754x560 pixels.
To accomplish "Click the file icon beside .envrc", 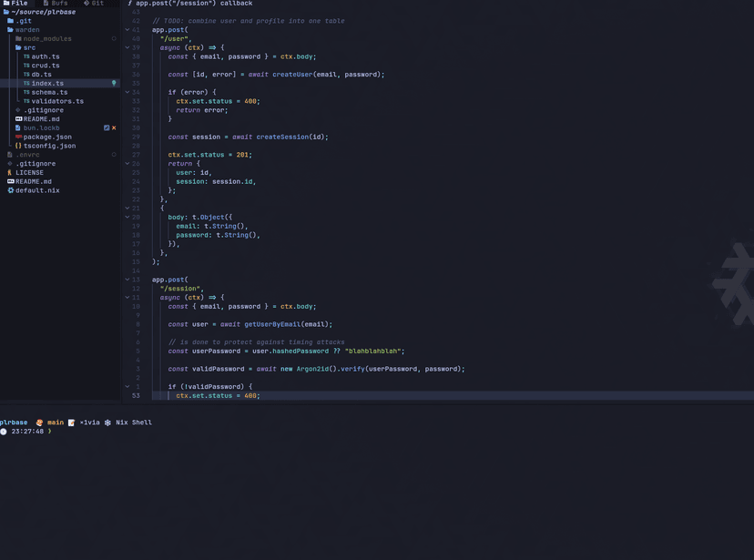I will click(10, 155).
